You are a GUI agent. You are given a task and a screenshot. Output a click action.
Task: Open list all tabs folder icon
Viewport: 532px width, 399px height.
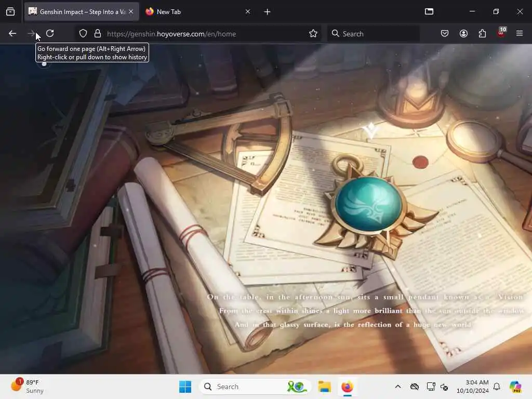[x=429, y=11]
